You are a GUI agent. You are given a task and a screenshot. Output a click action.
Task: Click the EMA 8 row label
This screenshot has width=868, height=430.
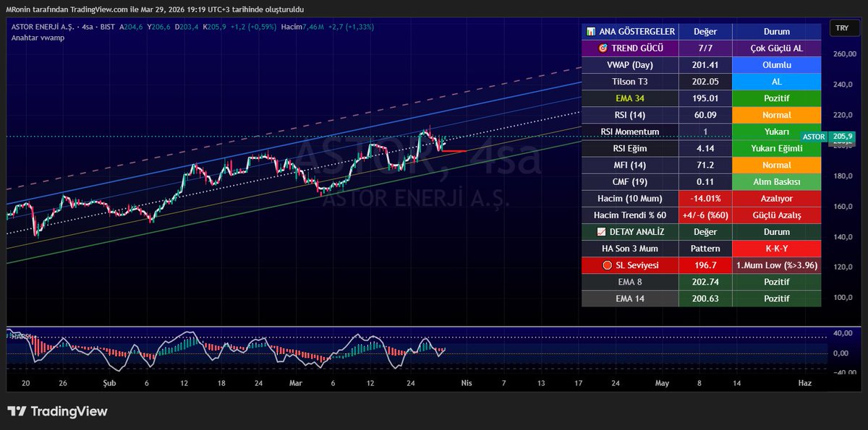(630, 282)
